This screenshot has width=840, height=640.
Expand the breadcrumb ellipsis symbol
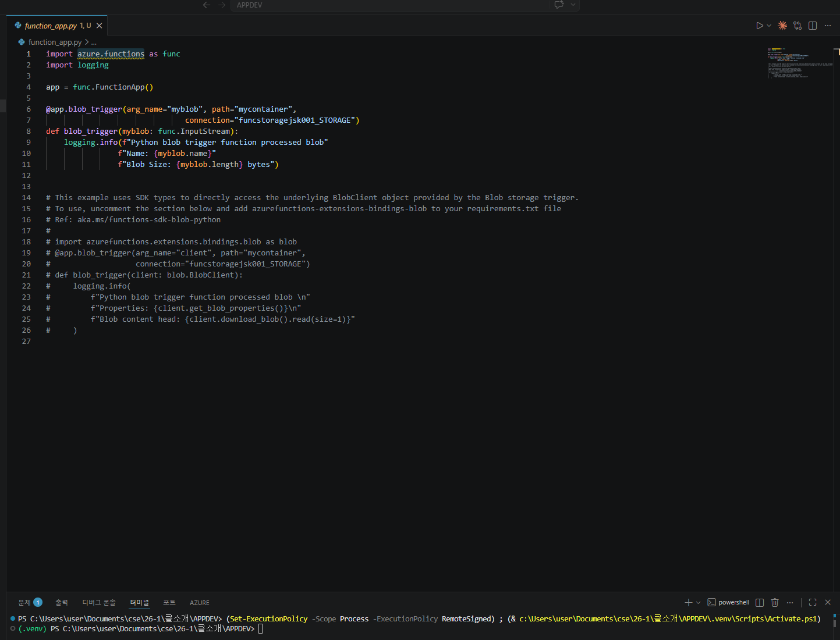click(94, 42)
